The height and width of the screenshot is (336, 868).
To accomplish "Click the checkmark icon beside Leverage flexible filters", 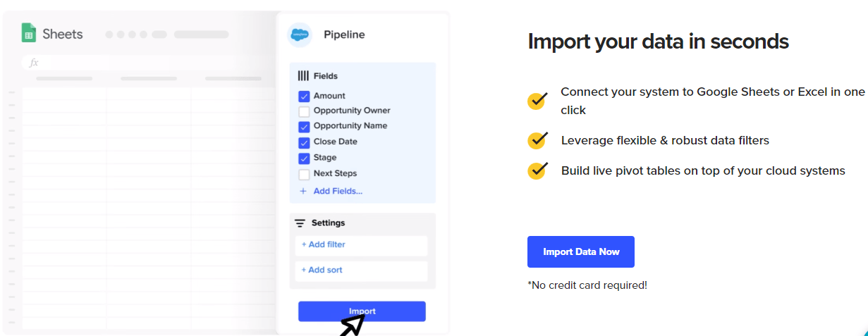I will click(x=537, y=140).
